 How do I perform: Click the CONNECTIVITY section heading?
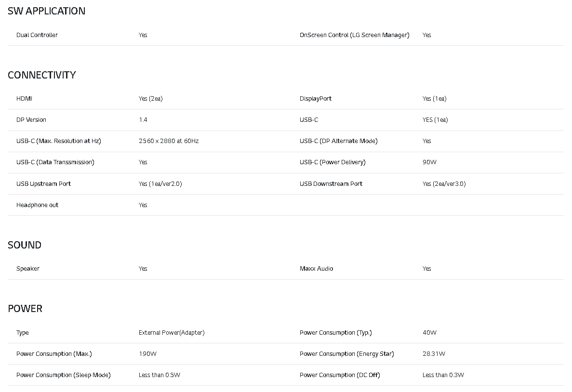[x=41, y=75]
